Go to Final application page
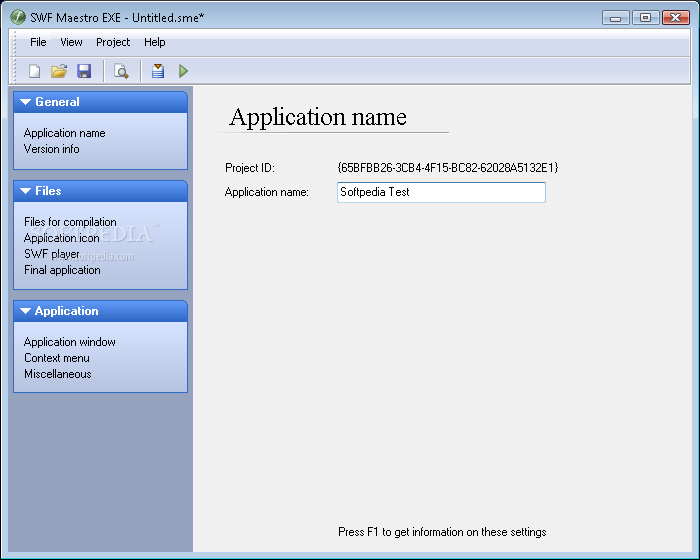 [62, 270]
